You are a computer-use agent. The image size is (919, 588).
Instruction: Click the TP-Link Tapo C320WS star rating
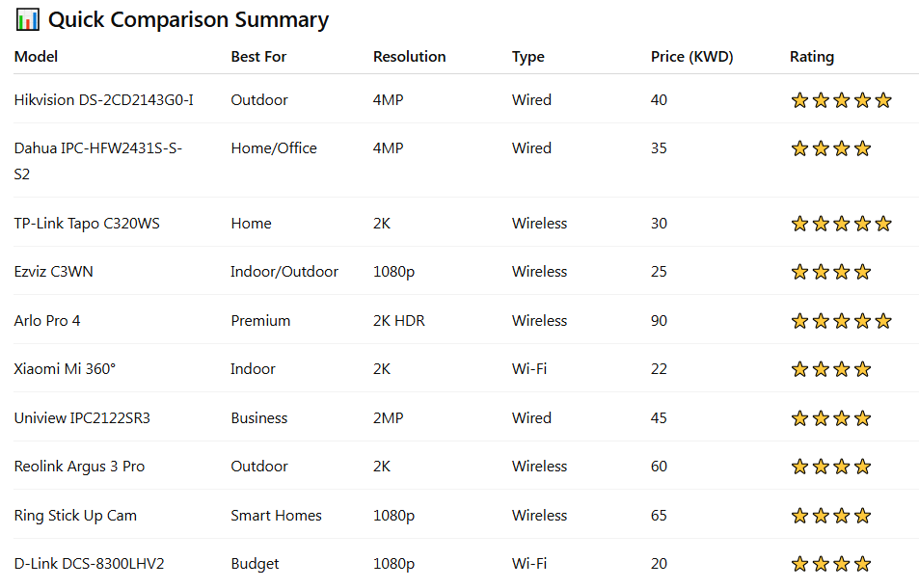[841, 224]
